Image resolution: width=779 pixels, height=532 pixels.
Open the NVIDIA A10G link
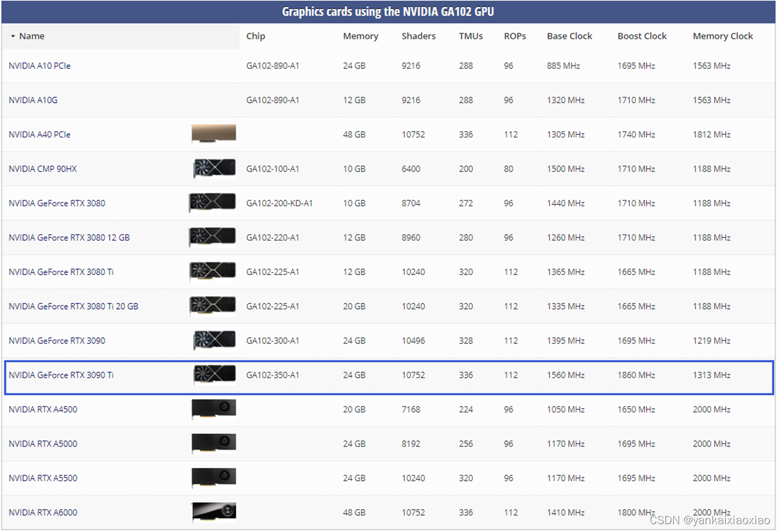tap(33, 100)
